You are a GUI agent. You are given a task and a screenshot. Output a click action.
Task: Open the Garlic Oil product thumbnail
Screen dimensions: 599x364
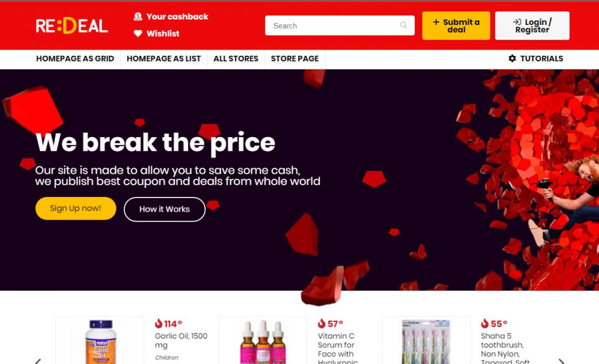point(99,340)
